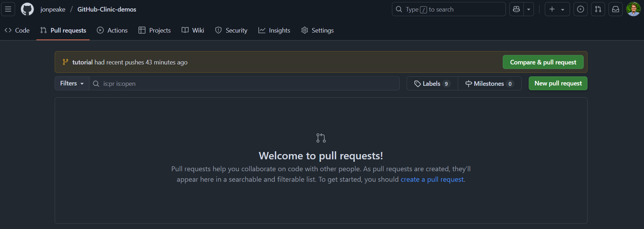
Task: Open the Actions tab
Action: (x=112, y=30)
